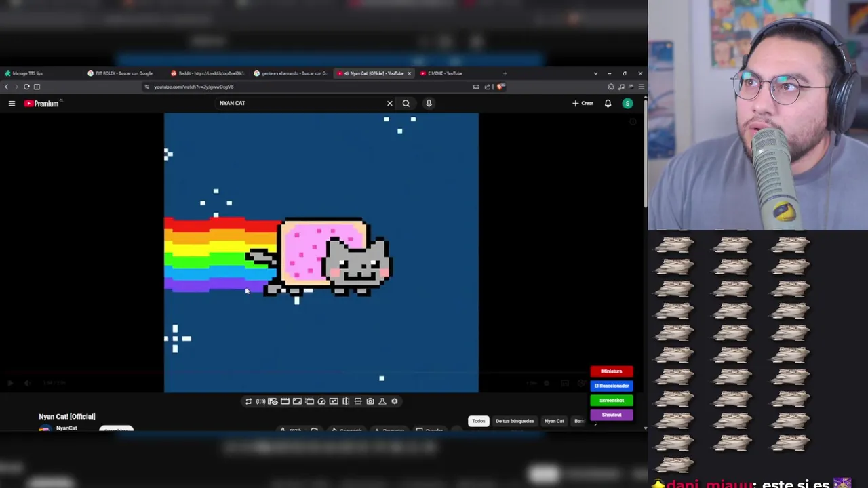Click the browser back arrow
This screenshot has height=488, width=868.
coord(7,87)
